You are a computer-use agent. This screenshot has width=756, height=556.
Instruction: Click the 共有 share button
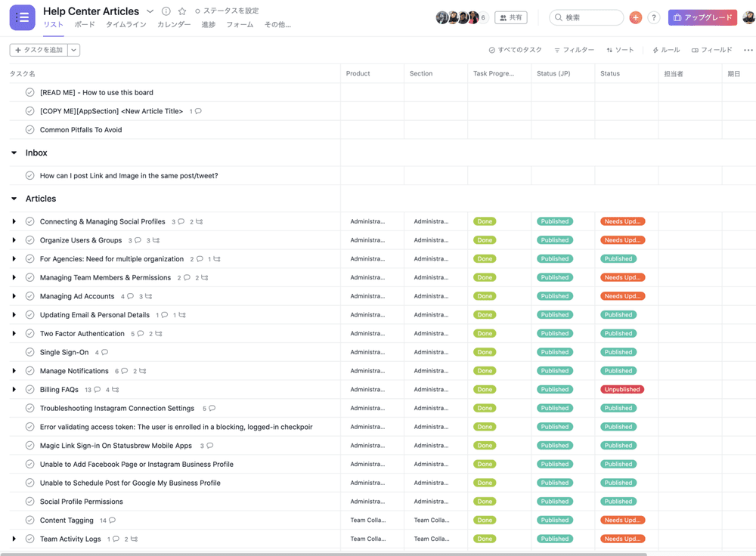tap(511, 17)
